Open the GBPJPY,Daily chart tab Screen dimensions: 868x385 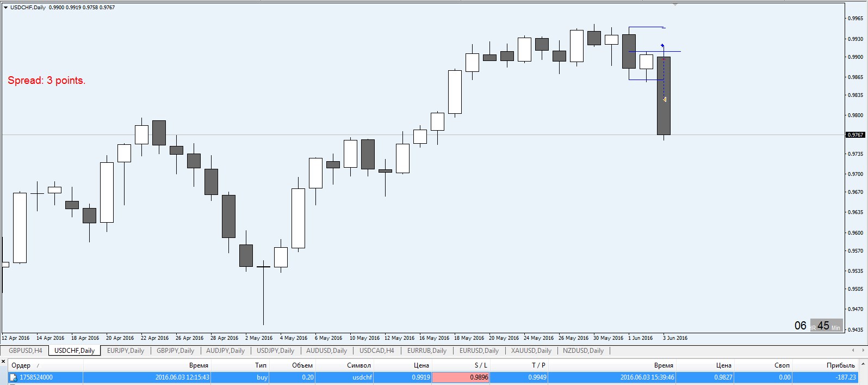pyautogui.click(x=175, y=351)
